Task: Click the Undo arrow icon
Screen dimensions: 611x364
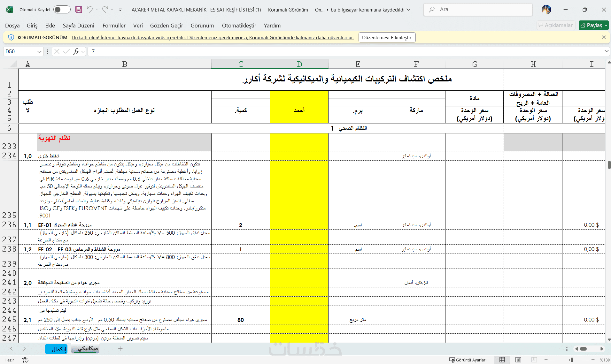Action: click(89, 10)
